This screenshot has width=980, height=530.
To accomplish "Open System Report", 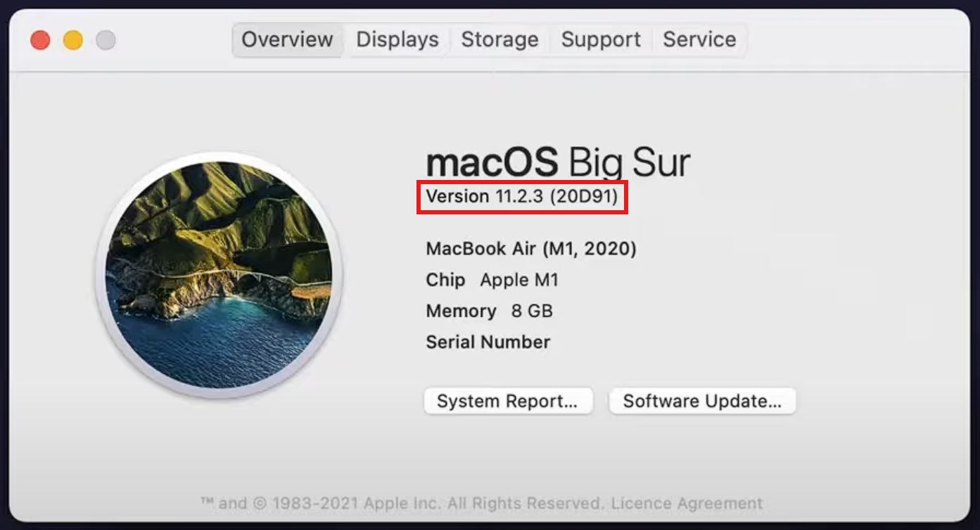I will click(508, 401).
